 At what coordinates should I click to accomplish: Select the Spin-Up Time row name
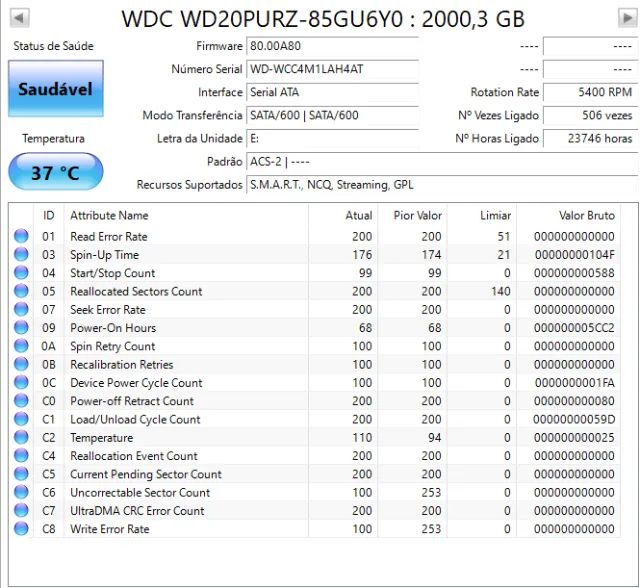pyautogui.click(x=104, y=255)
